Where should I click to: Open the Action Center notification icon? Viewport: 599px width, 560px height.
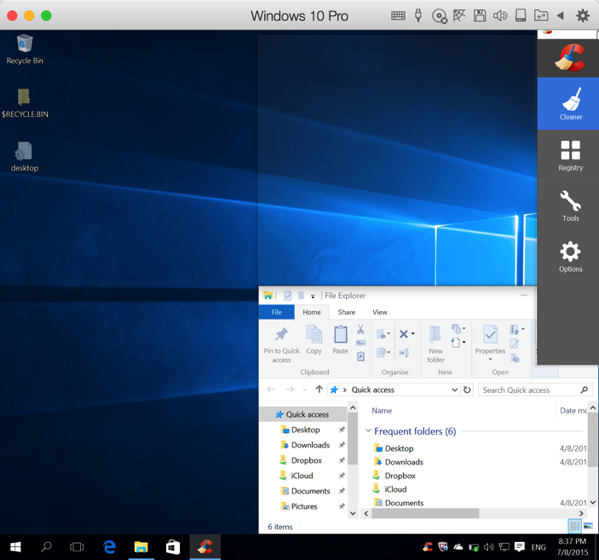point(519,547)
